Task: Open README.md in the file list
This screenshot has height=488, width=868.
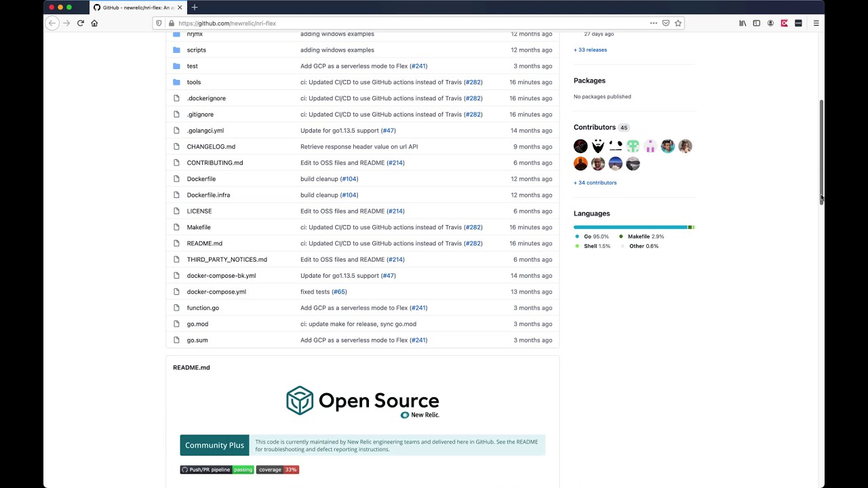Action: coord(205,243)
